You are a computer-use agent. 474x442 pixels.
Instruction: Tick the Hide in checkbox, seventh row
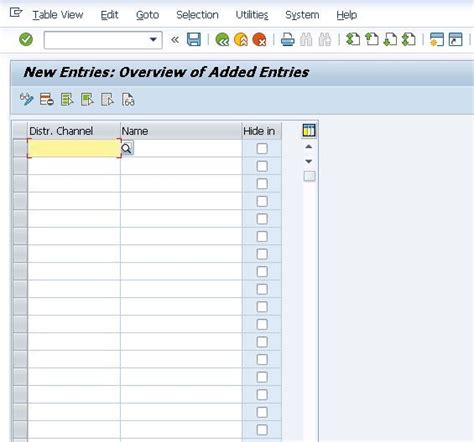point(262,254)
